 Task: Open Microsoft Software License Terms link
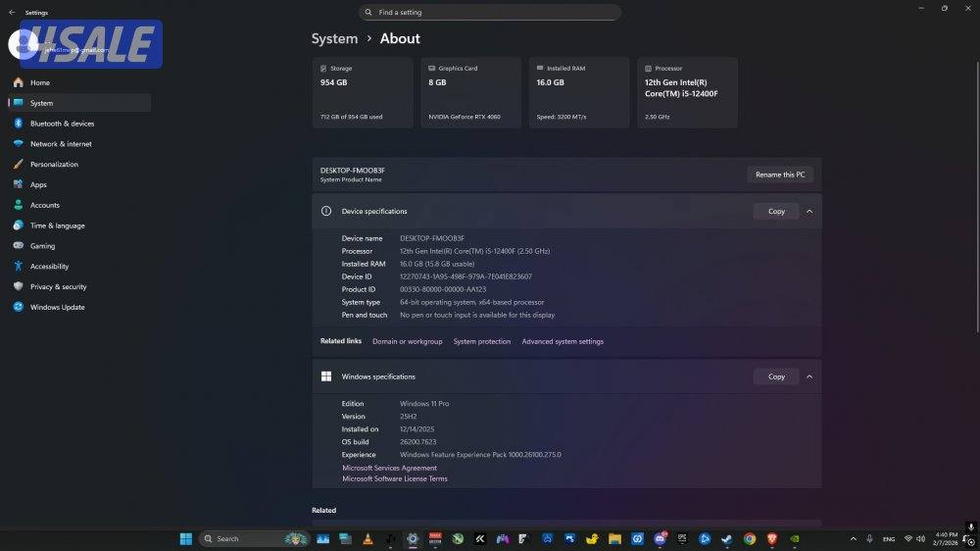(395, 479)
